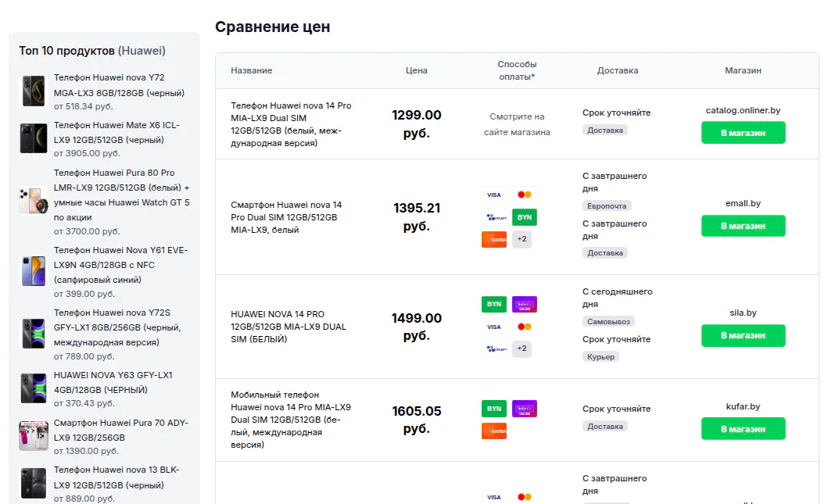
Task: Expand the +2 payment methods in the email.by row
Action: point(522,240)
